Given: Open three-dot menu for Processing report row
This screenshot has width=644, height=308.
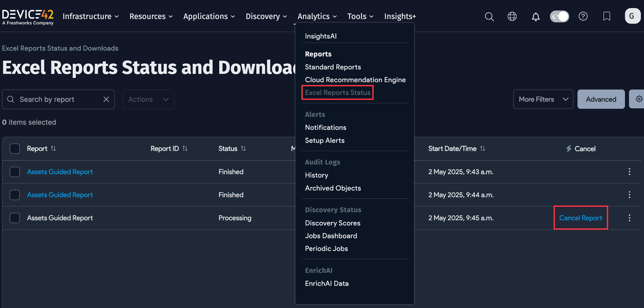Looking at the screenshot, I should tap(629, 218).
